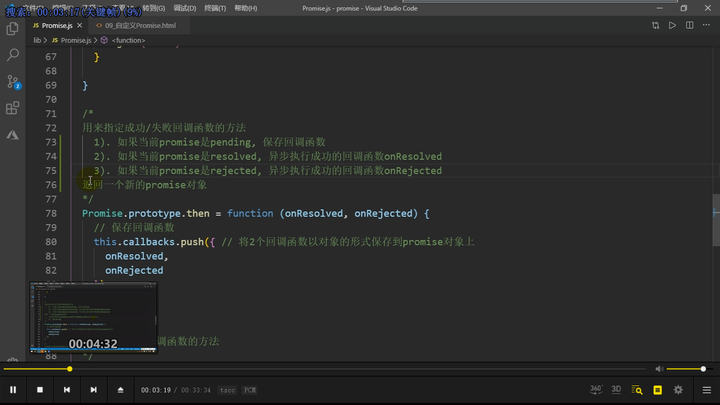The image size is (720, 405).
Task: Click the 'this.callbacks.push' code text
Action: [149, 242]
